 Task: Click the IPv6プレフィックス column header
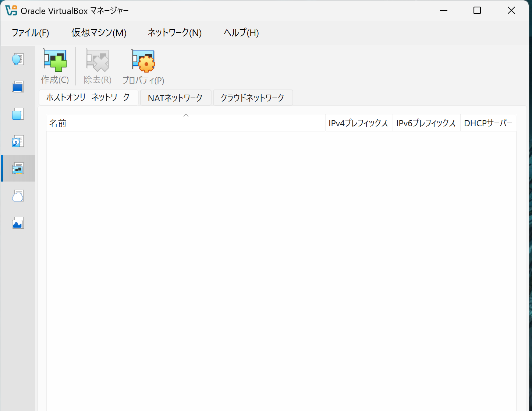coord(427,123)
